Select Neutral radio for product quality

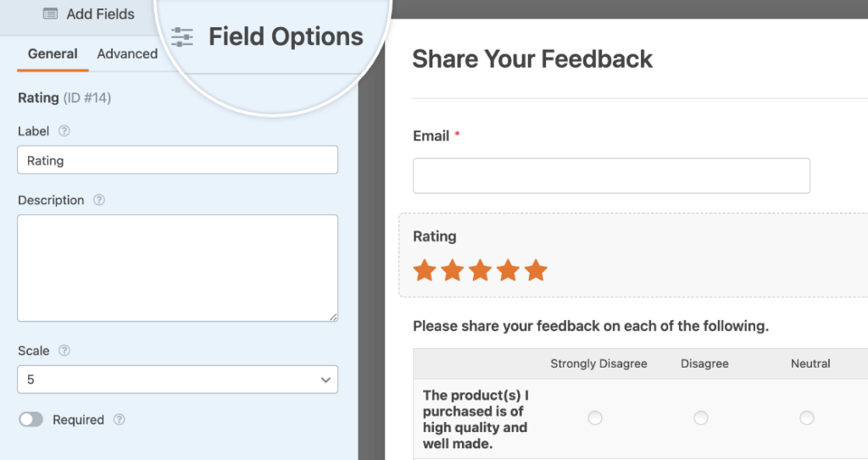tap(807, 418)
